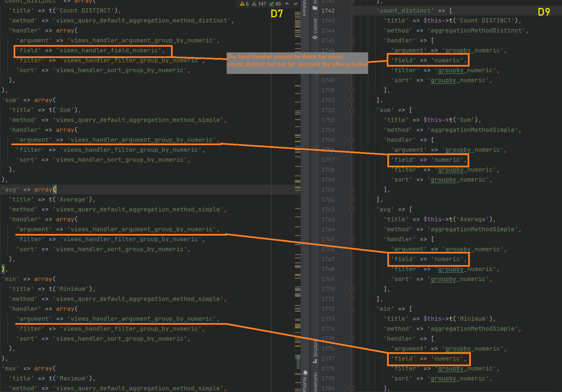Collapse the avg array fold at line 1762

(x=352, y=209)
